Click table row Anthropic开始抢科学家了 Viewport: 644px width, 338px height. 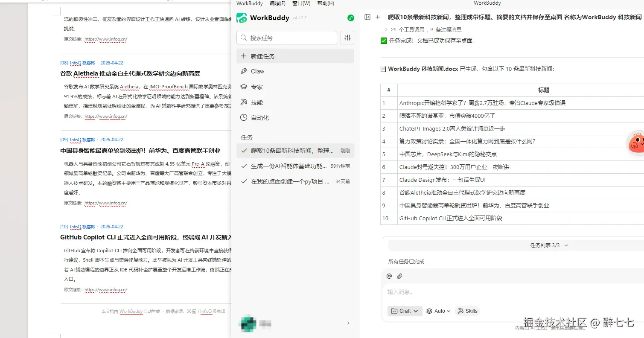click(512, 103)
